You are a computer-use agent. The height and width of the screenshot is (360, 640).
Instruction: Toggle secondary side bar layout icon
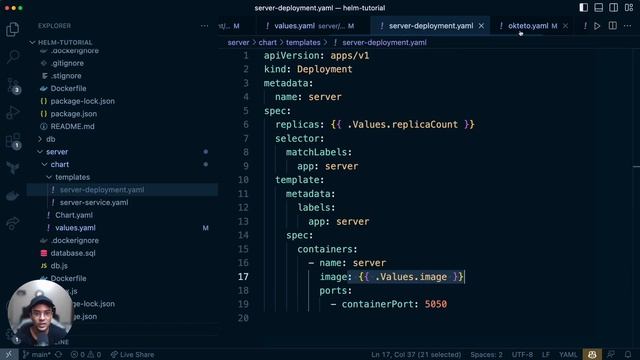point(613,8)
